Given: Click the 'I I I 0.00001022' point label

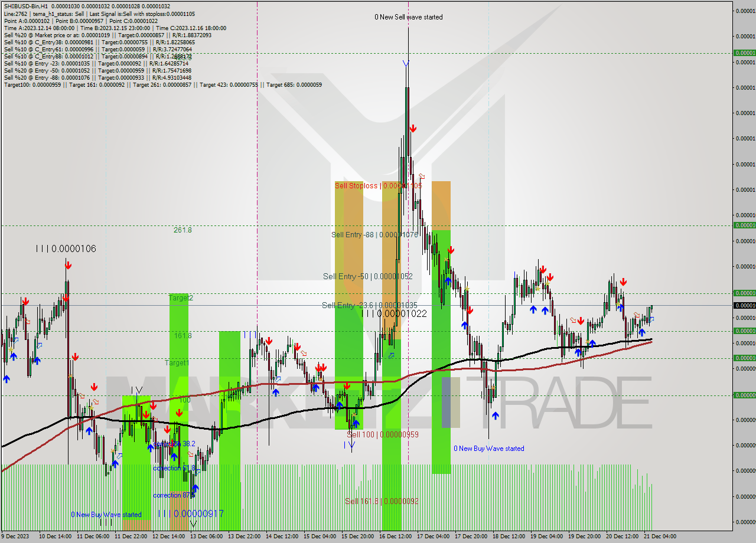Looking at the screenshot, I should [x=394, y=314].
